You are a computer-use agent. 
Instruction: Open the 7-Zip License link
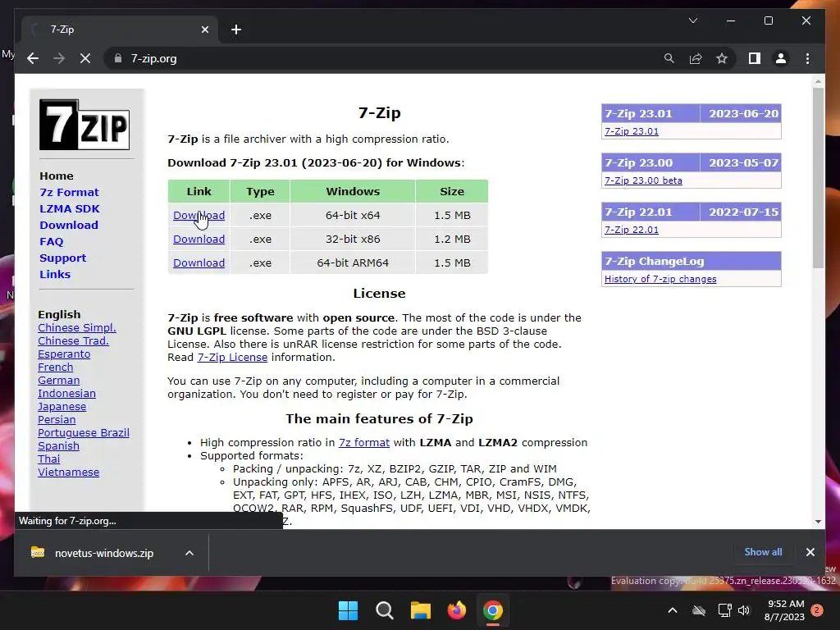pos(232,358)
